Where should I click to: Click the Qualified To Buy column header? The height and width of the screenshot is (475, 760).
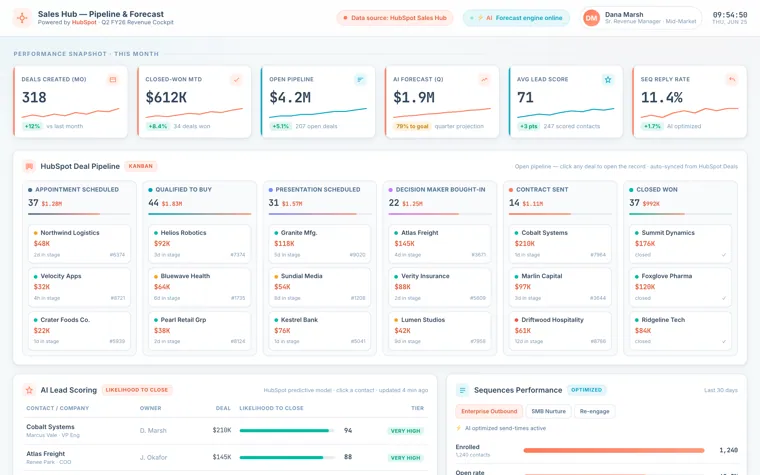click(x=183, y=190)
